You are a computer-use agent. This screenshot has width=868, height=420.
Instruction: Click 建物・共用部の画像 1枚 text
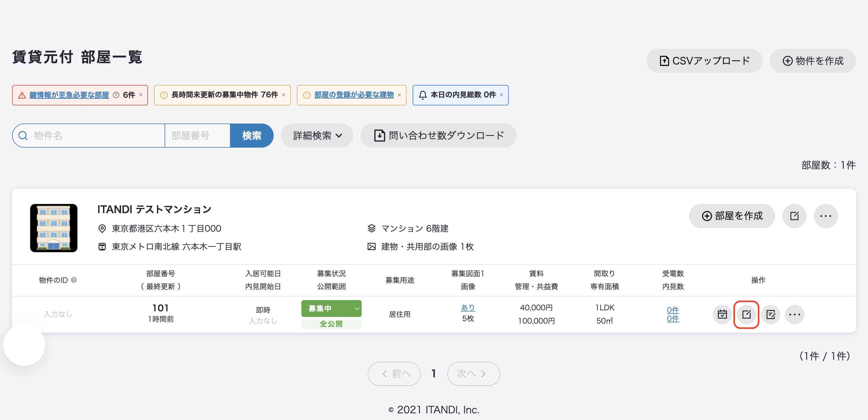click(427, 247)
